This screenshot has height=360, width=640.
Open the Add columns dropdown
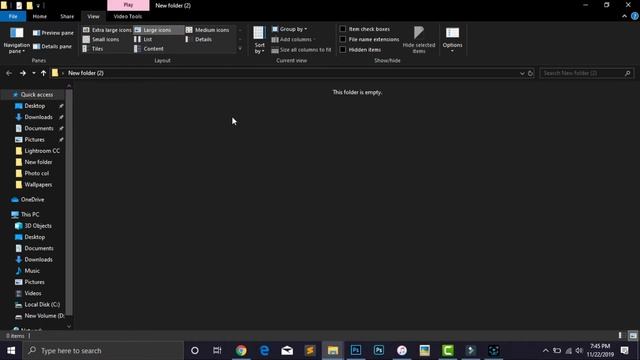click(x=293, y=39)
